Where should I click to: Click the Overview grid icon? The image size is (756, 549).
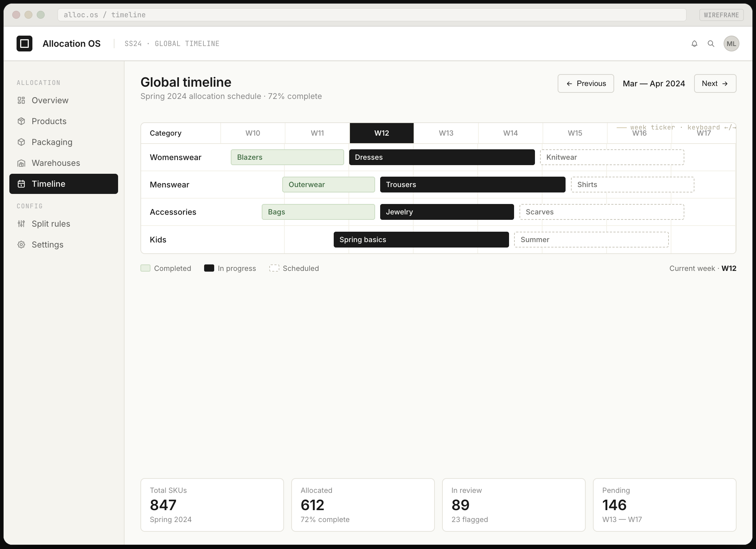pos(21,100)
